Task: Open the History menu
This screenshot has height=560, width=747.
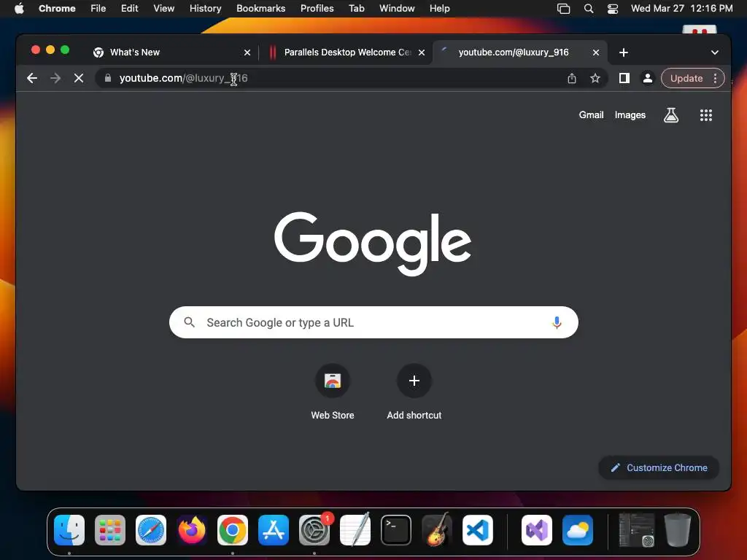Action: point(205,9)
